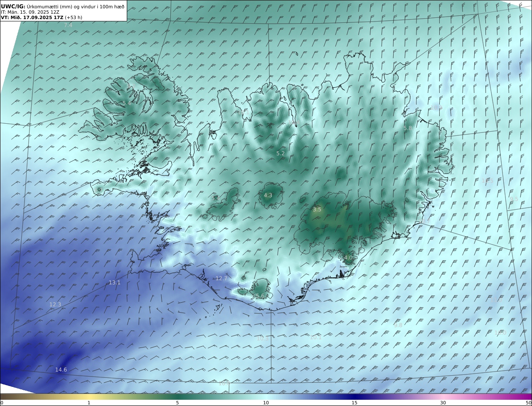Select the 5.6 value on the small southern glacier
The image size is (532, 406).
(x=260, y=296)
